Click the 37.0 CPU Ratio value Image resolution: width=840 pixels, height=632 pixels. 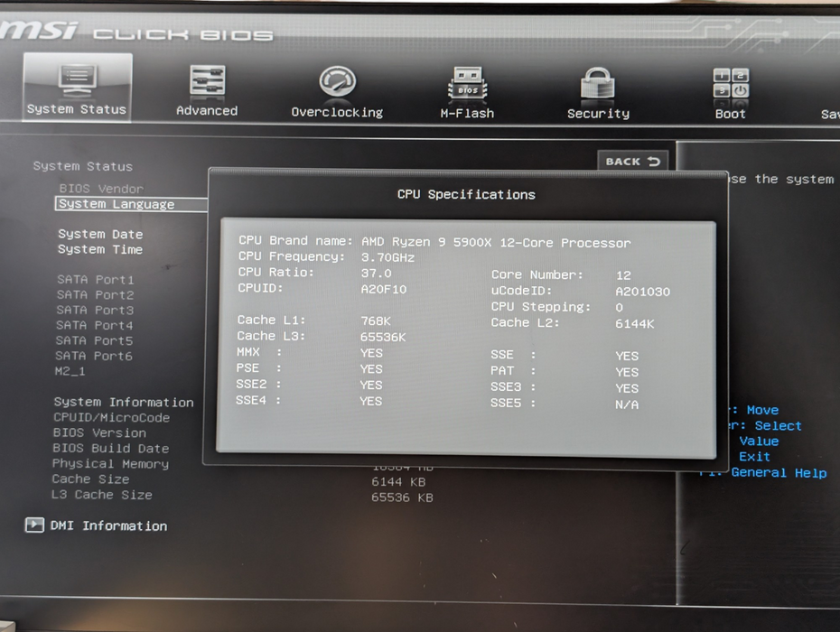376,274
